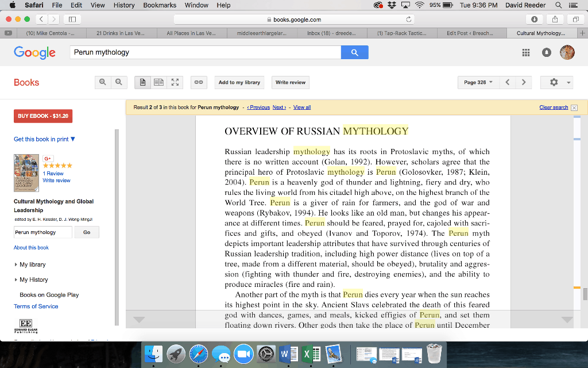Screen dimensions: 588x368
Task: Open Microsoft Word from the Dock
Action: point(289,354)
